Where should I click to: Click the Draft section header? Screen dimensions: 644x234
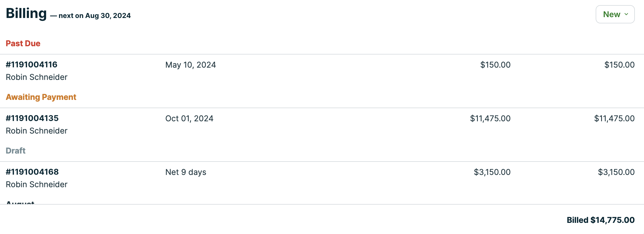coord(15,151)
